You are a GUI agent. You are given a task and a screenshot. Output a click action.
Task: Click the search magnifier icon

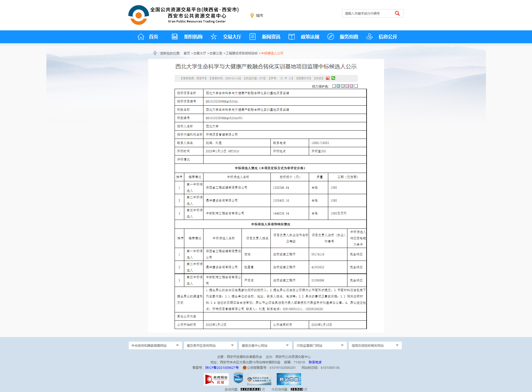397,13
